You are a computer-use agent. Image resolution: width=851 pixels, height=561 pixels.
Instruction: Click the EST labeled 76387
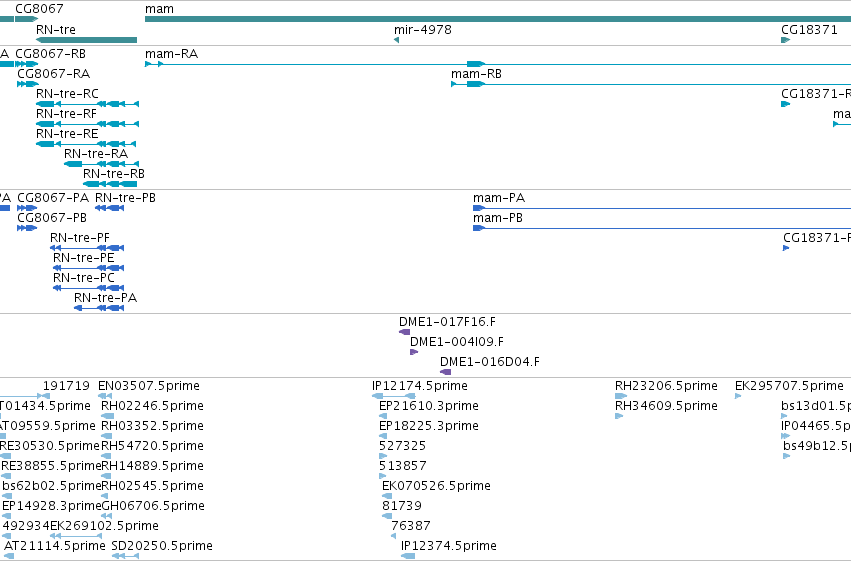(x=411, y=527)
